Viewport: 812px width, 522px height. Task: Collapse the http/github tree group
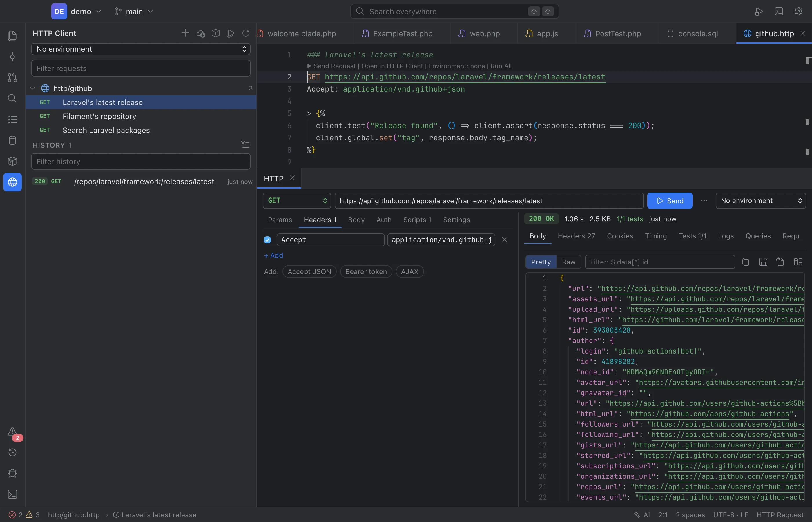[32, 88]
